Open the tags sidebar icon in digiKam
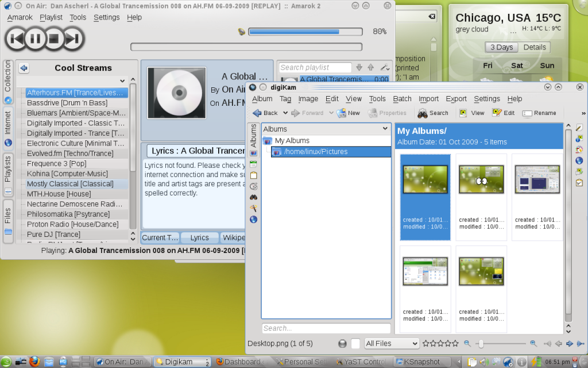 pyautogui.click(x=253, y=175)
